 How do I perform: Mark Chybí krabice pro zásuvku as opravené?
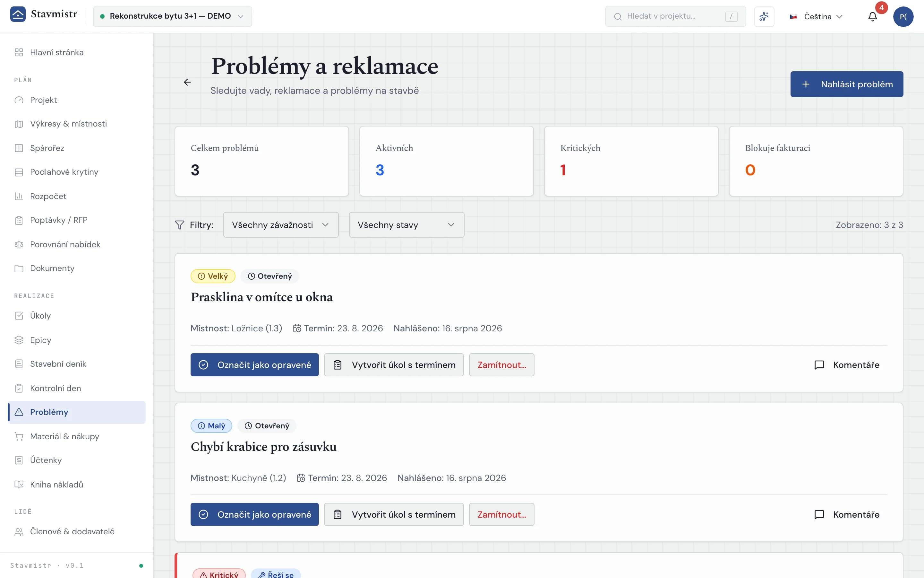pos(254,514)
